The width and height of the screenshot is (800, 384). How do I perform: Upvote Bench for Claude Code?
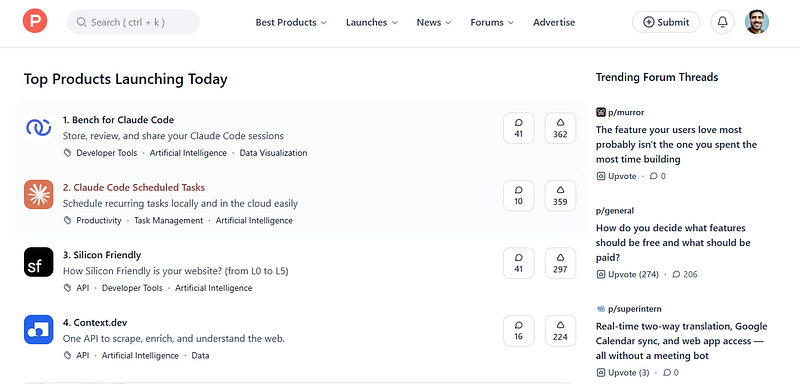pos(560,128)
